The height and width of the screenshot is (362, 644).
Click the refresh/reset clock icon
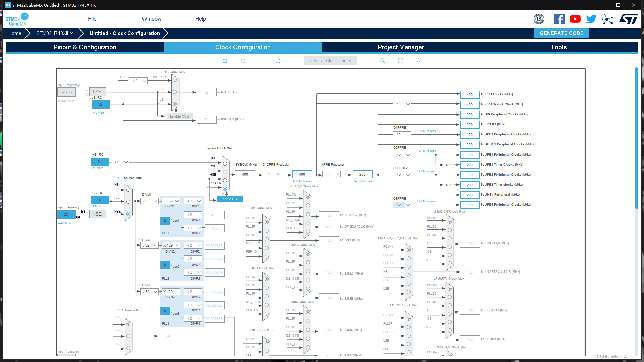(278, 61)
